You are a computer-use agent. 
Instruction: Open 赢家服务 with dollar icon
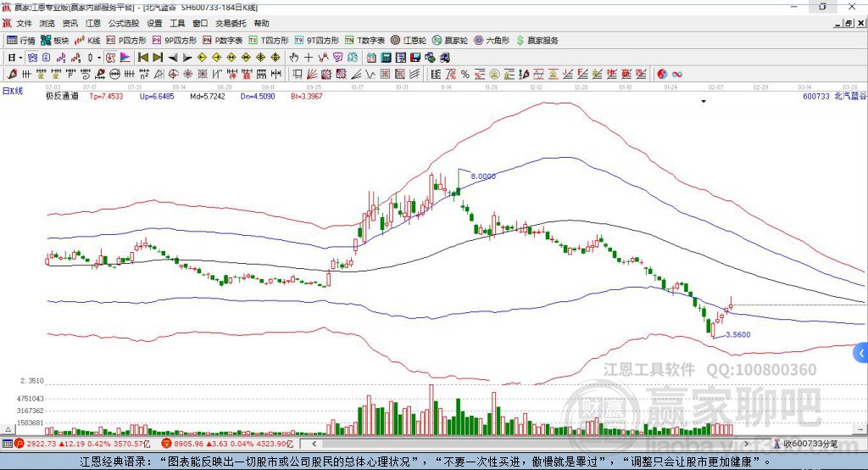pyautogui.click(x=537, y=41)
